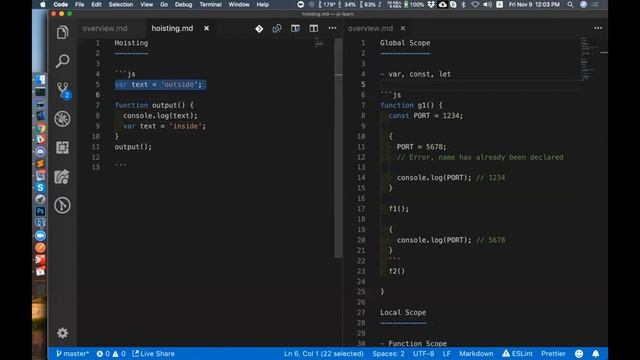Click the Local Scope heading text
Screen dimensions: 640x360
(x=403, y=312)
